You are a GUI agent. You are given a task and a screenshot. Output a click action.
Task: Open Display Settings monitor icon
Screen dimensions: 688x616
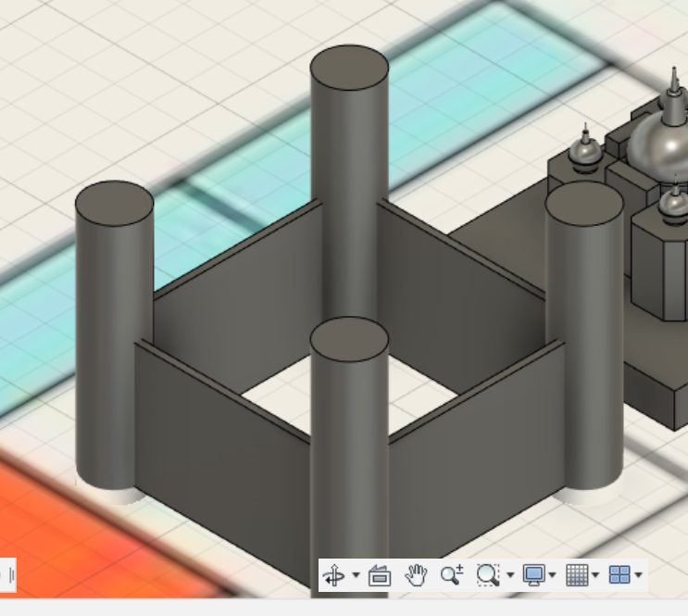(x=534, y=574)
